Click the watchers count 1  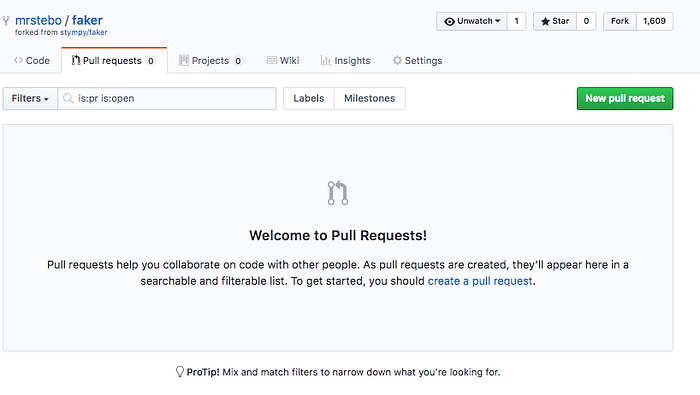coord(517,21)
